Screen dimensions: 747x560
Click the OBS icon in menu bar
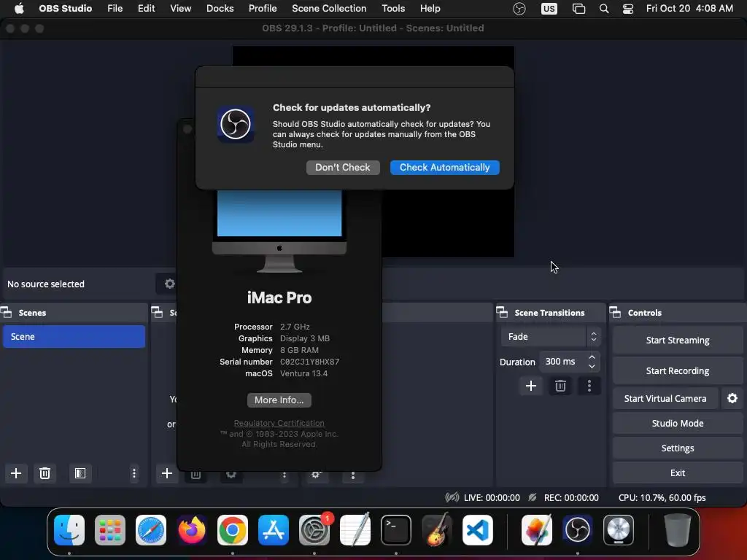(x=519, y=8)
